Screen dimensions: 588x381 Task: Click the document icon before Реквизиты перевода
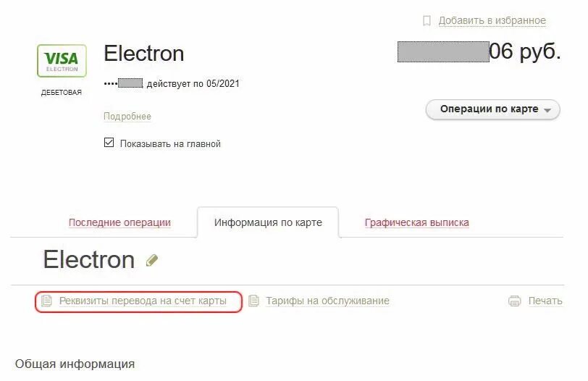[x=46, y=301]
